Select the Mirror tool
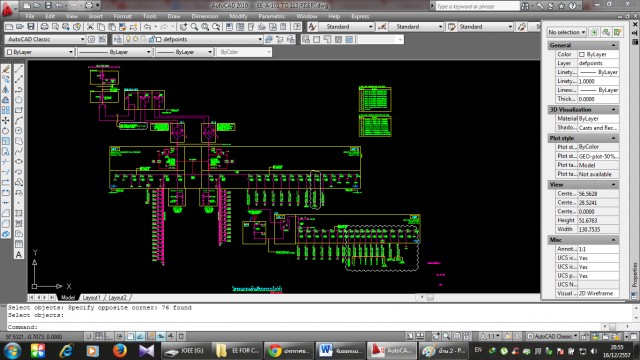Viewport: 640px width, 360px height. [x=6, y=90]
